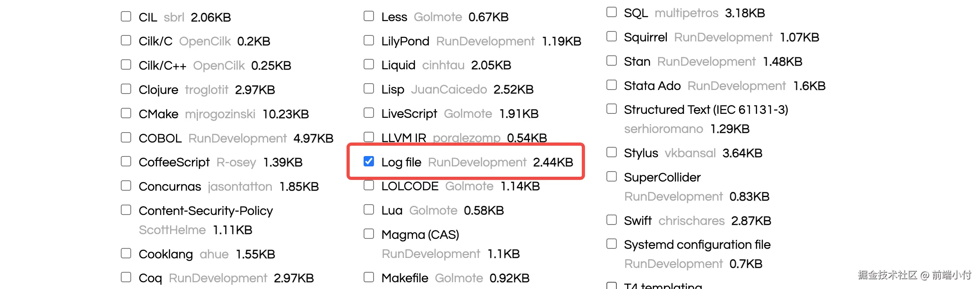980x289 pixels.
Task: Enable the CMake checkbox
Action: point(126,113)
